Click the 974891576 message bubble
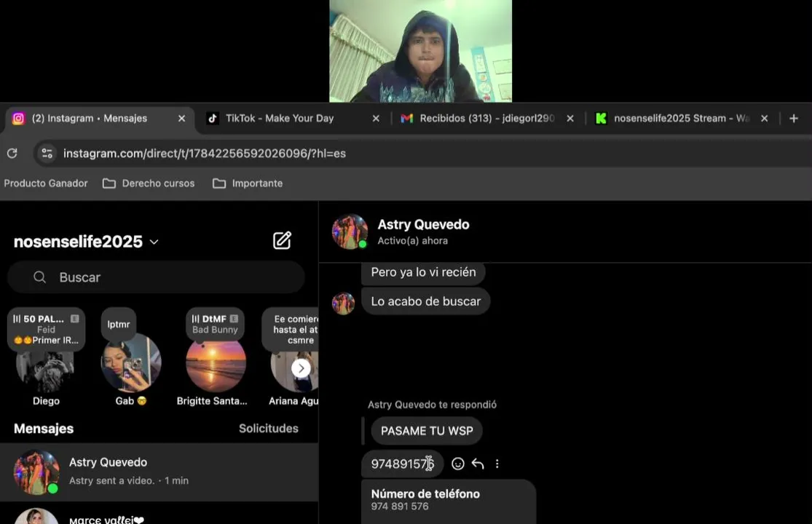812x524 pixels. (403, 464)
